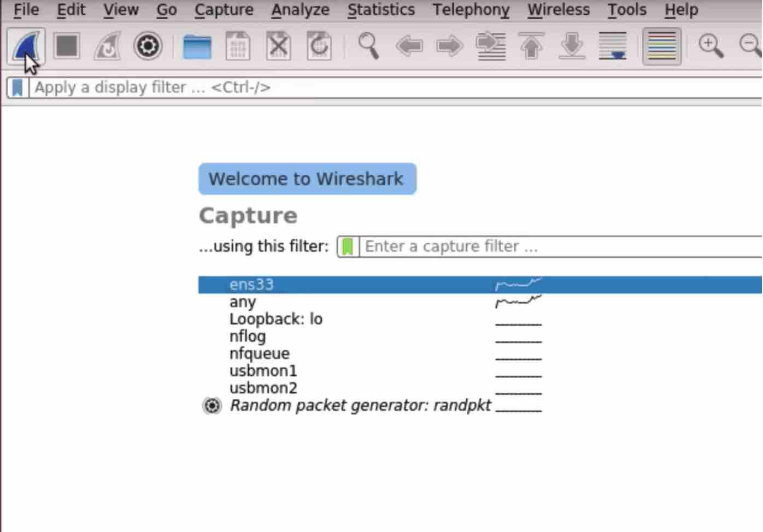
Task: Open capture options gear in toolbar
Action: pos(148,46)
